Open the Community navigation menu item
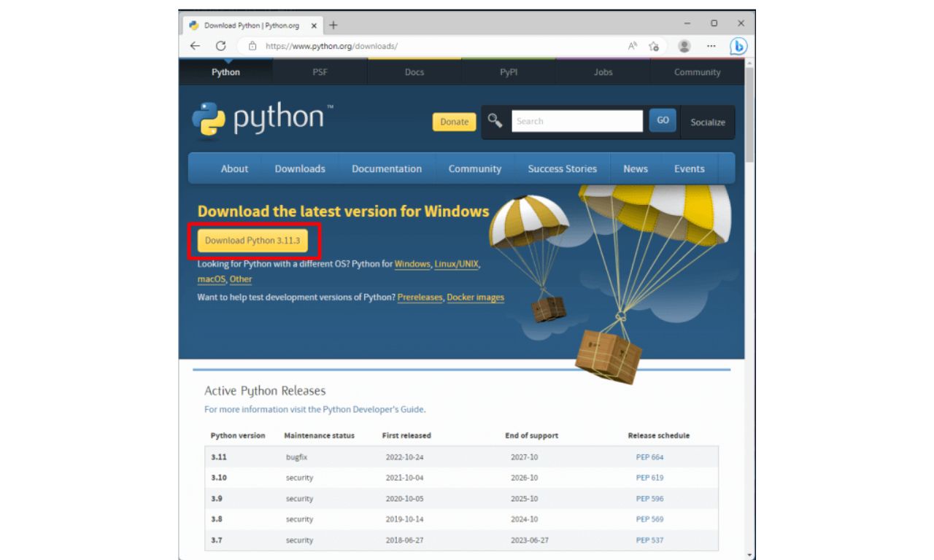Screen dimensions: 934x560 (x=475, y=168)
